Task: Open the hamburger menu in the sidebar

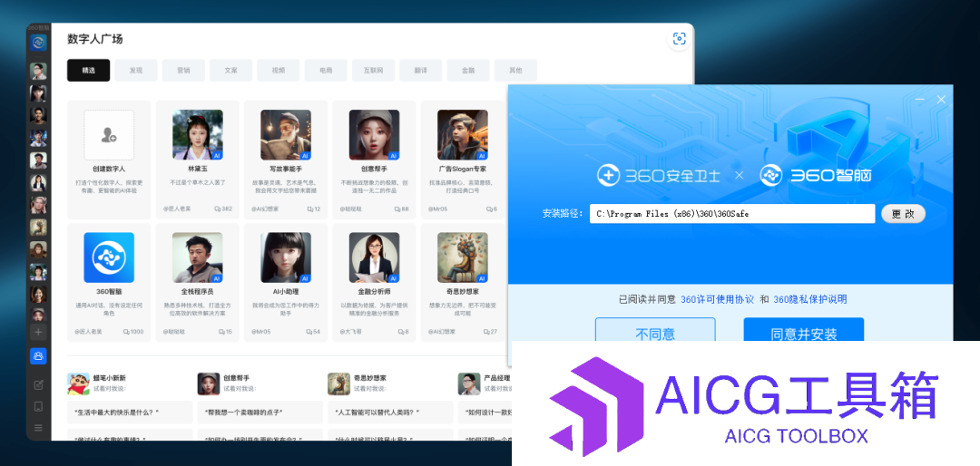Action: [38, 428]
